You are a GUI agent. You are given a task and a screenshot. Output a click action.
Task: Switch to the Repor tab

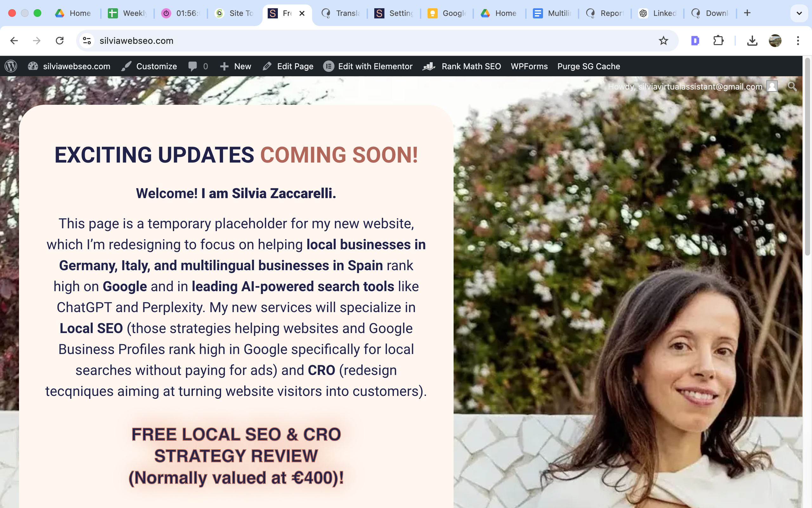(605, 13)
